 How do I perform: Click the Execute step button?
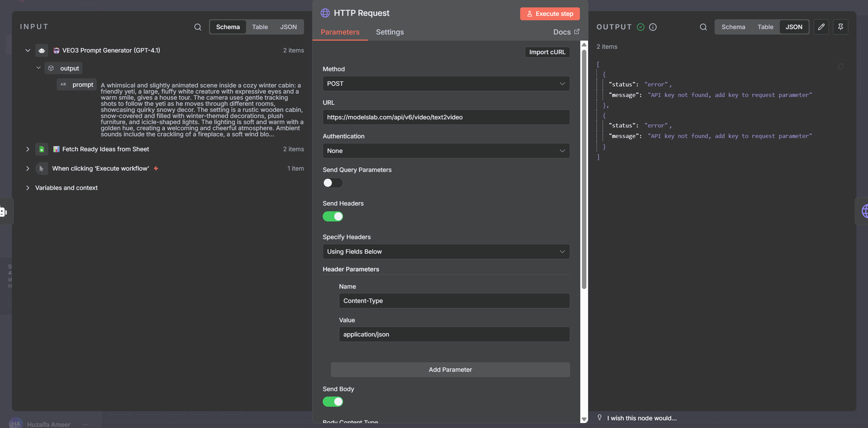(550, 14)
